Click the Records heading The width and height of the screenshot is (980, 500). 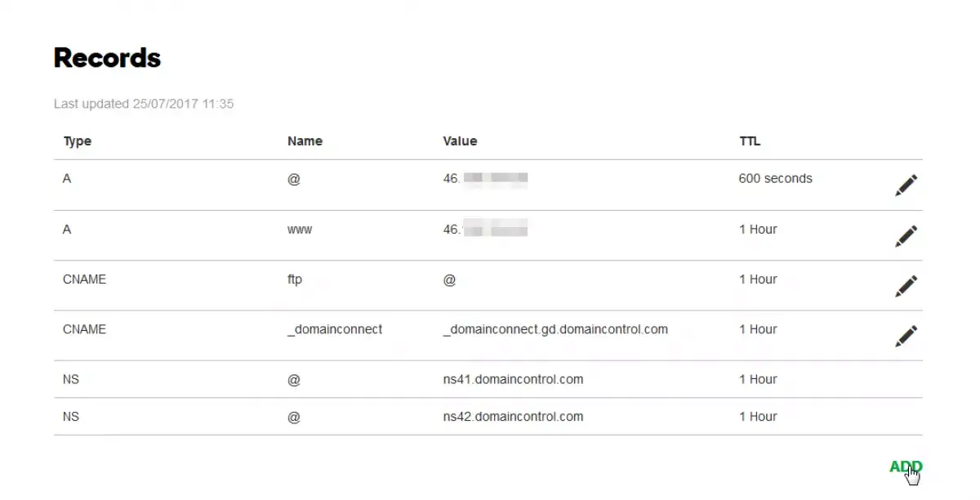(107, 58)
